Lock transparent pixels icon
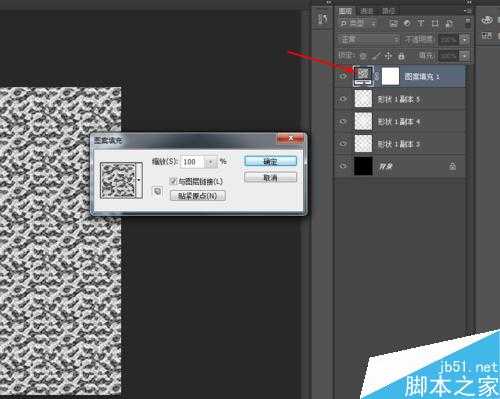The image size is (500, 399). coord(363,56)
